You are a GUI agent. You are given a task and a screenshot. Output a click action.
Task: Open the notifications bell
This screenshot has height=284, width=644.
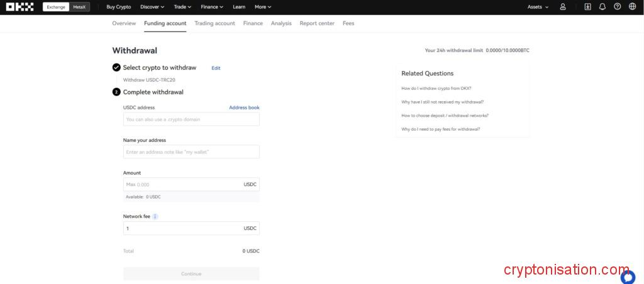[x=602, y=7]
